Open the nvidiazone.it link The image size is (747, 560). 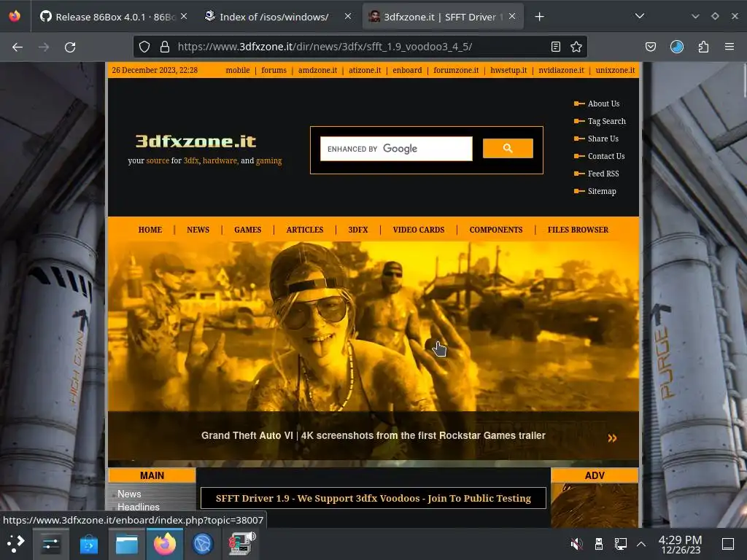pos(561,70)
